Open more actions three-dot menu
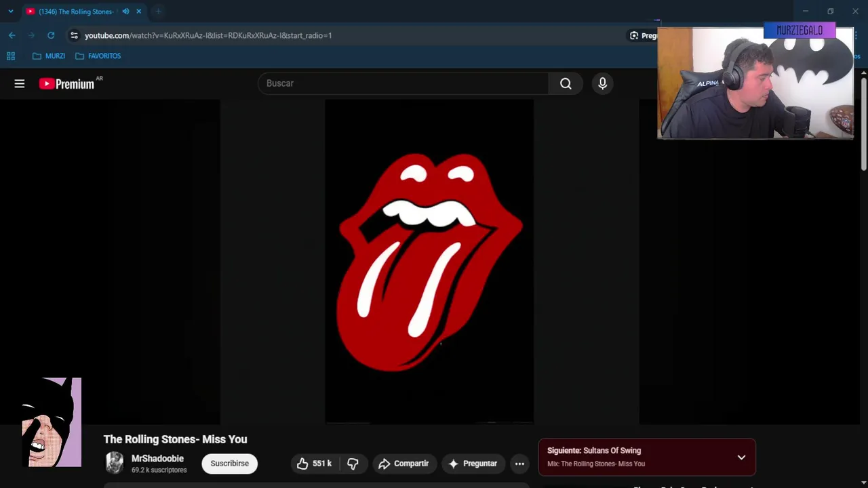Viewport: 868px width, 488px height. [519, 464]
